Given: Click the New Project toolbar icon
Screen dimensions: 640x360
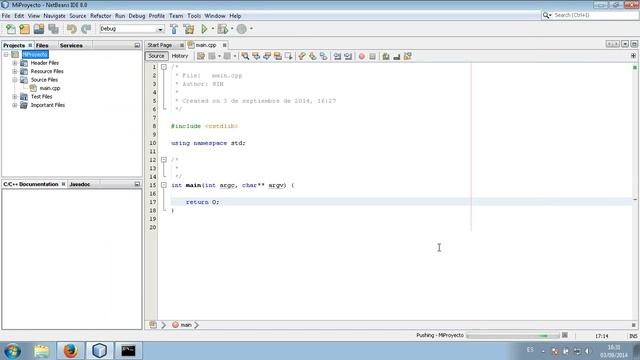Looking at the screenshot, I should pyautogui.click(x=24, y=29).
